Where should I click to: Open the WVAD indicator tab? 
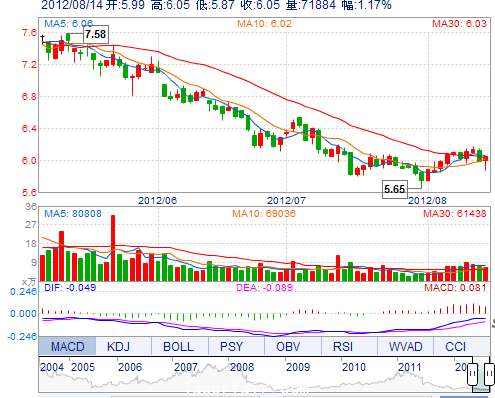point(405,346)
